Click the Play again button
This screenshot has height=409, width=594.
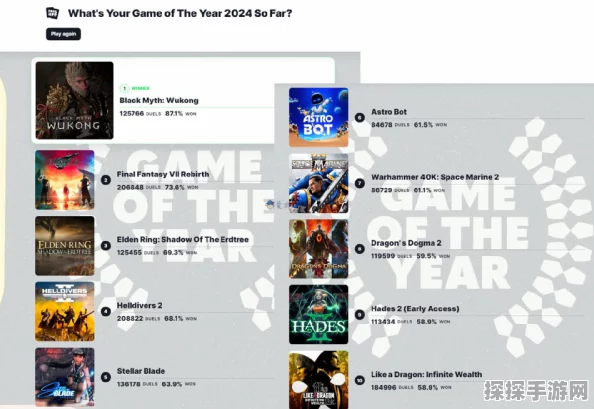63,34
